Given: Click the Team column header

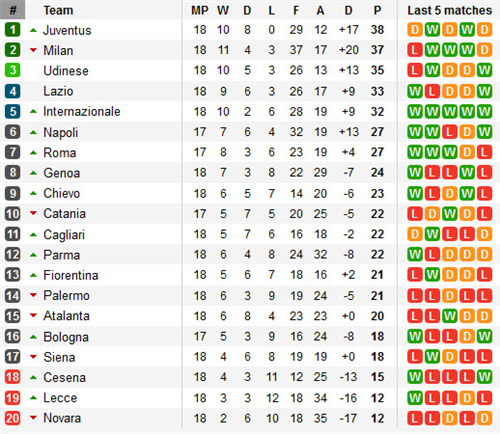Looking at the screenshot, I should (x=58, y=10).
